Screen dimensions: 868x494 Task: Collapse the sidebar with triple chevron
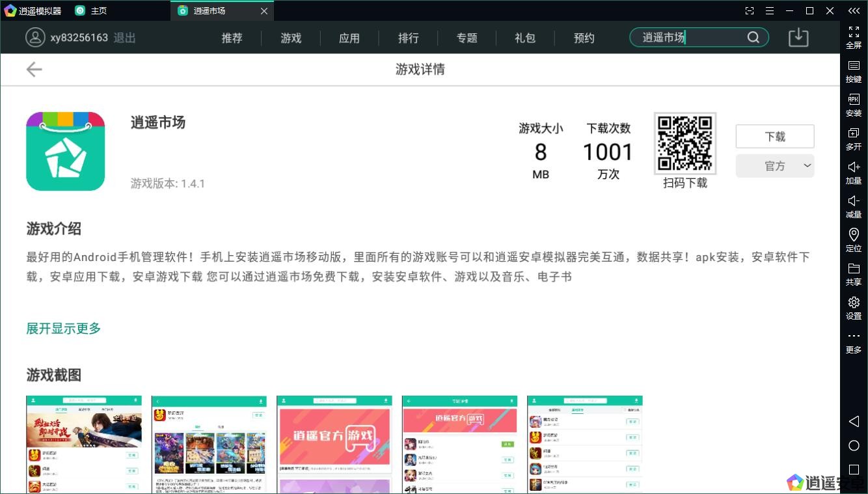point(854,10)
